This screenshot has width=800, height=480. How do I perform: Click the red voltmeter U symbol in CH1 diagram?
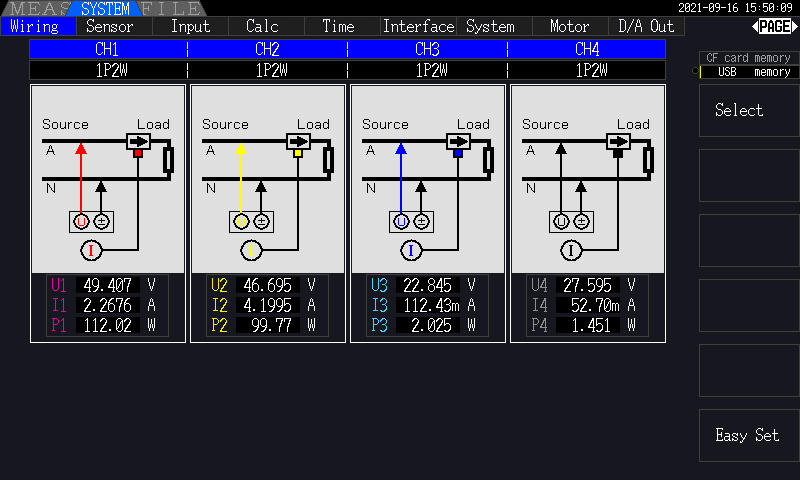pyautogui.click(x=82, y=221)
